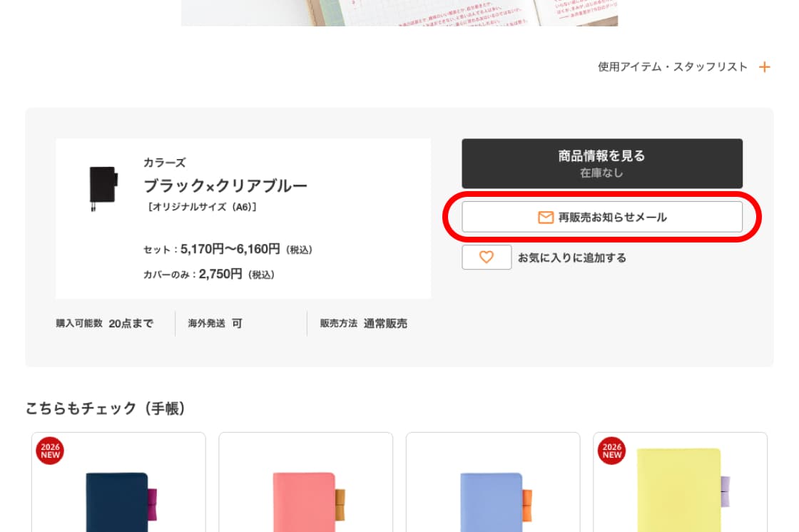Open the pink cover product card

click(x=305, y=492)
